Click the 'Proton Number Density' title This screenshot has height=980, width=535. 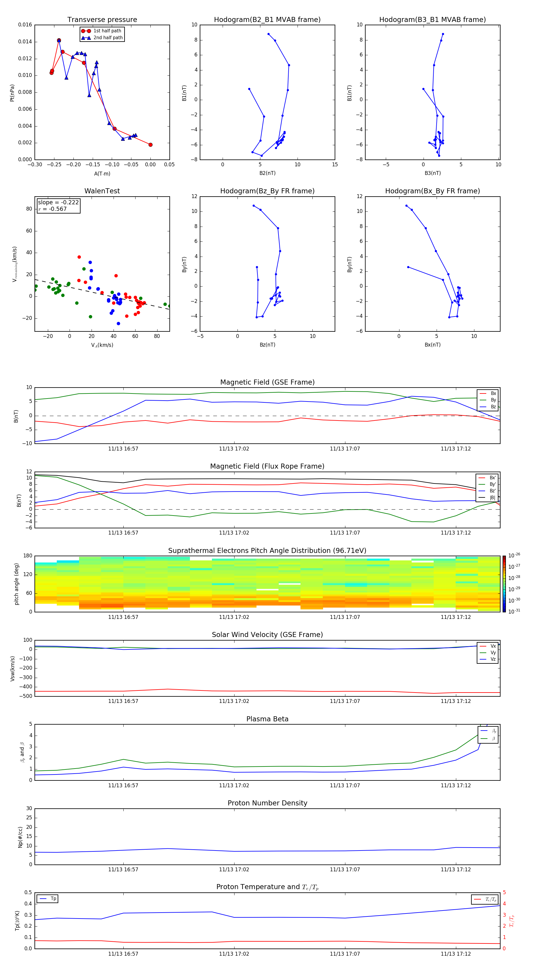click(267, 803)
